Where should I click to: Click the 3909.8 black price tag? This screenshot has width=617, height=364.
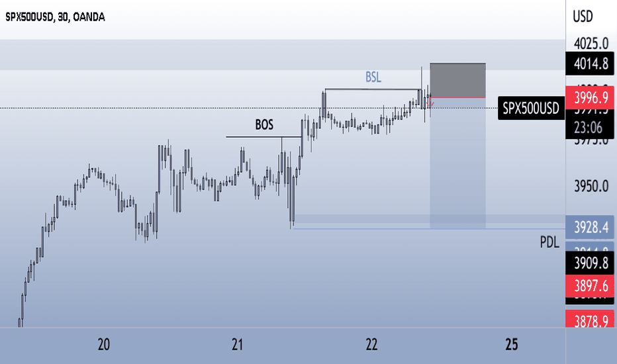point(589,263)
